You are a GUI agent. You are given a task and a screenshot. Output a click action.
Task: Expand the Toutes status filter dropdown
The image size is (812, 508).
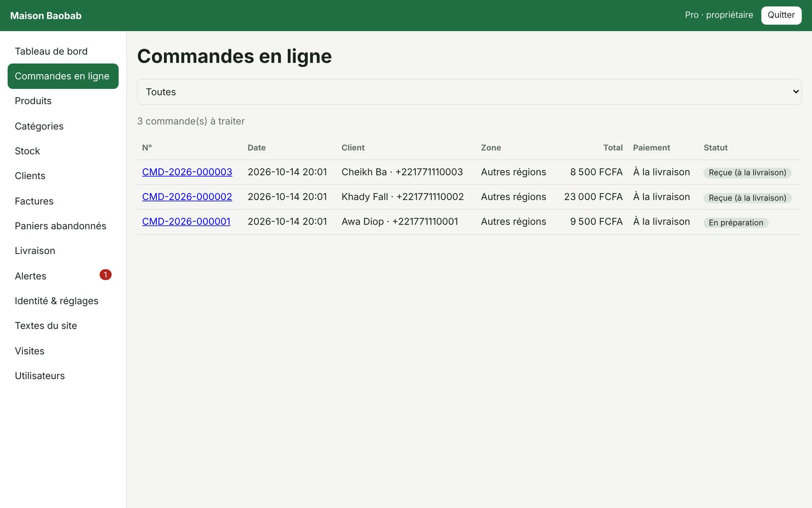[x=469, y=92]
